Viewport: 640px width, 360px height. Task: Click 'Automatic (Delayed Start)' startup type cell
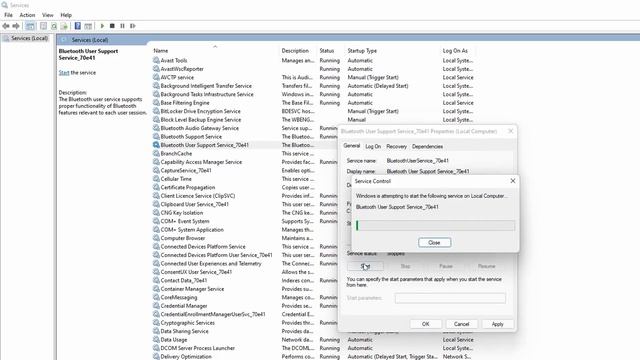[378, 86]
